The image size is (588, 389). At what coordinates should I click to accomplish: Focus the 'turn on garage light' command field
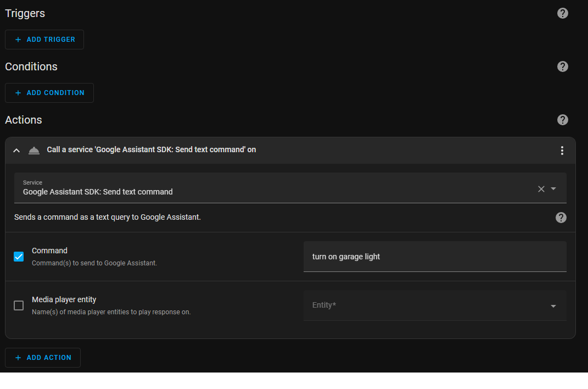[x=434, y=257]
